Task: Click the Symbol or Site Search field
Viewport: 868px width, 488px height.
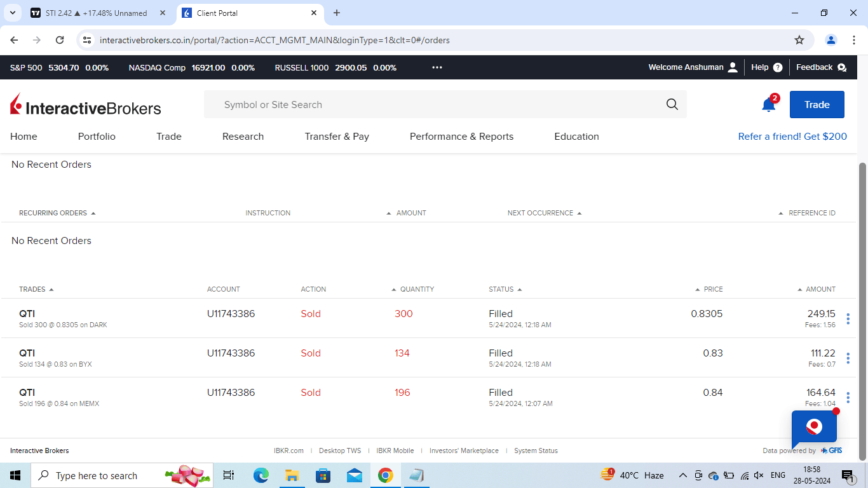Action: coord(445,105)
